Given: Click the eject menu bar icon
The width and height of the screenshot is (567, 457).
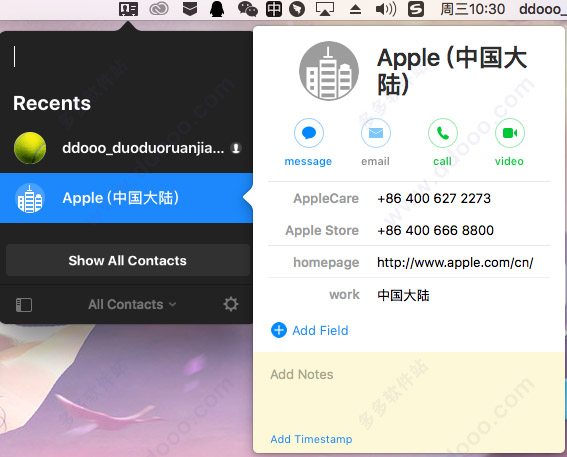Looking at the screenshot, I should (355, 9).
